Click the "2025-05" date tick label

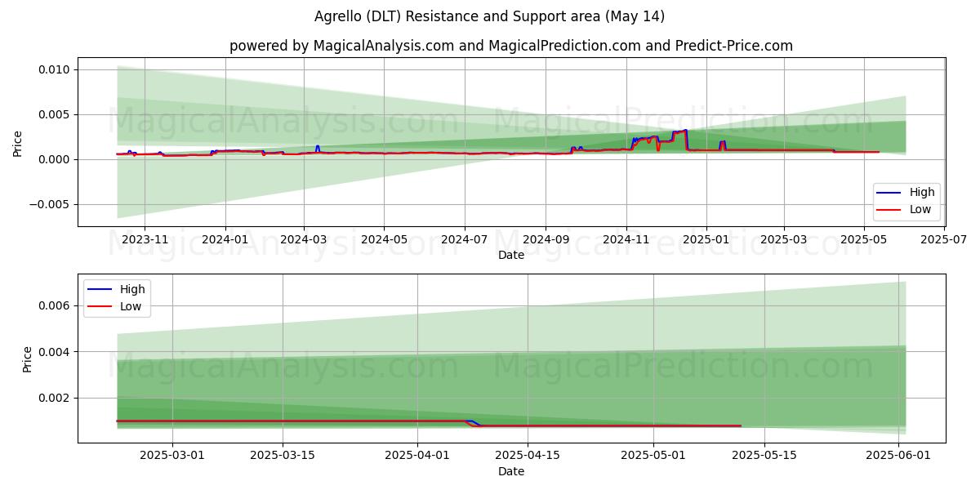(864, 239)
